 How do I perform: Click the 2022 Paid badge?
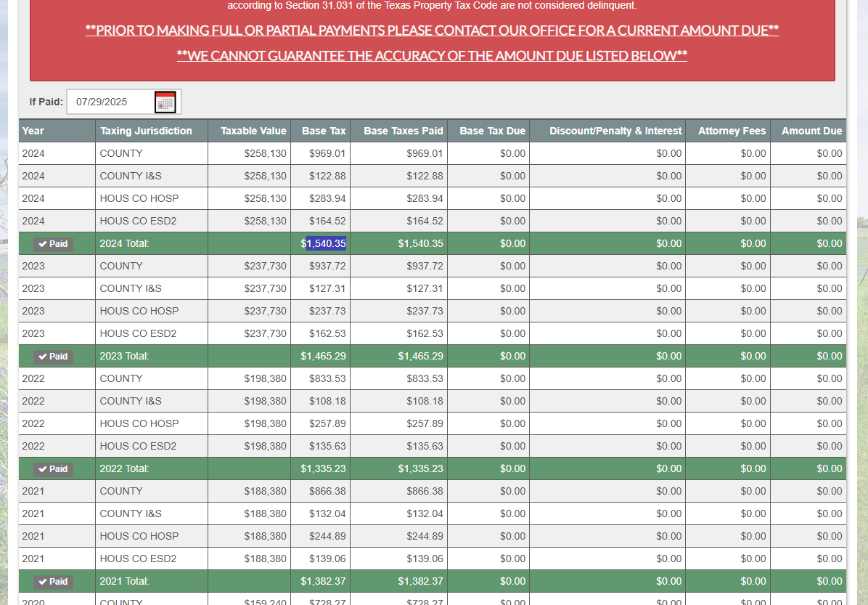[53, 469]
